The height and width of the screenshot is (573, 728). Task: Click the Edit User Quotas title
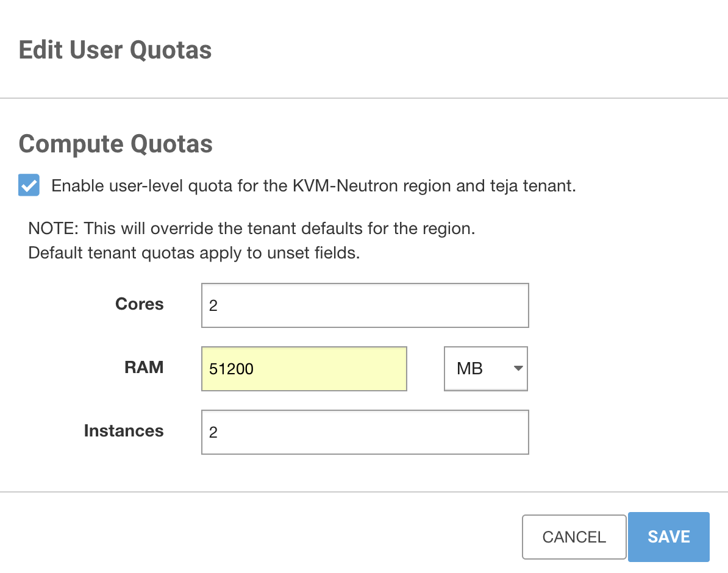(x=115, y=50)
